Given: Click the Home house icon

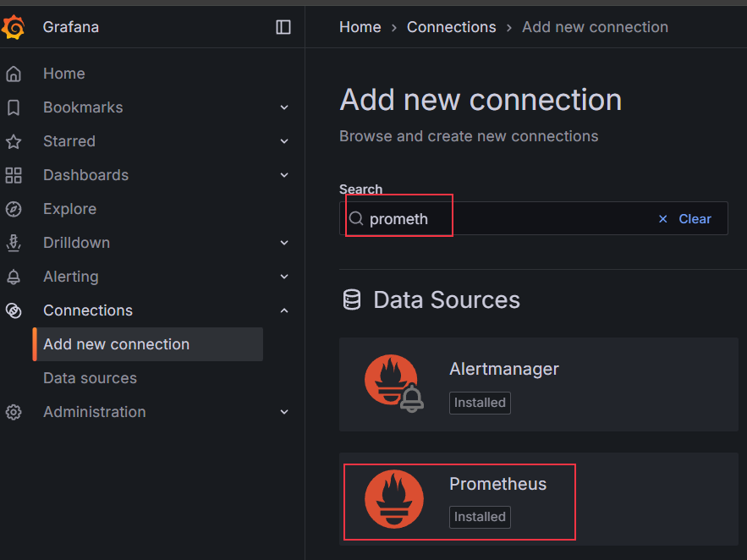Looking at the screenshot, I should pos(14,74).
